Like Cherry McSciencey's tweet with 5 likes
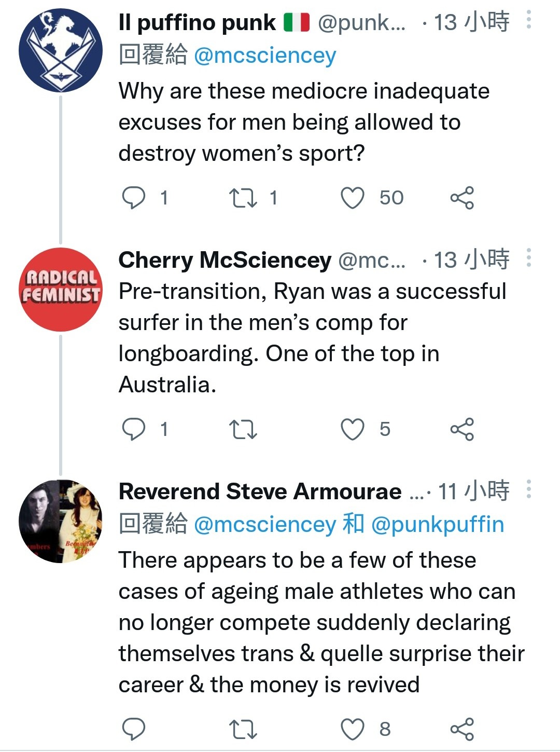Screen dimensions: 560x752 click(x=353, y=429)
